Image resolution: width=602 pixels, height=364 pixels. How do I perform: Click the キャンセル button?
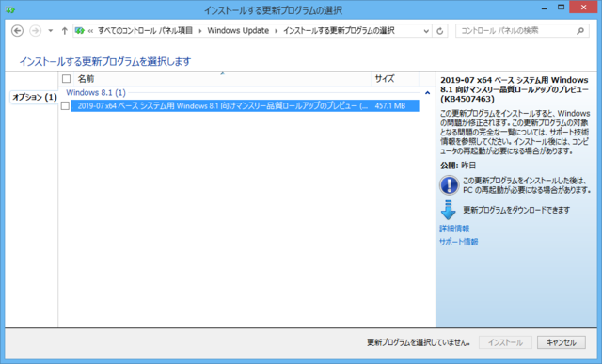[x=562, y=342]
